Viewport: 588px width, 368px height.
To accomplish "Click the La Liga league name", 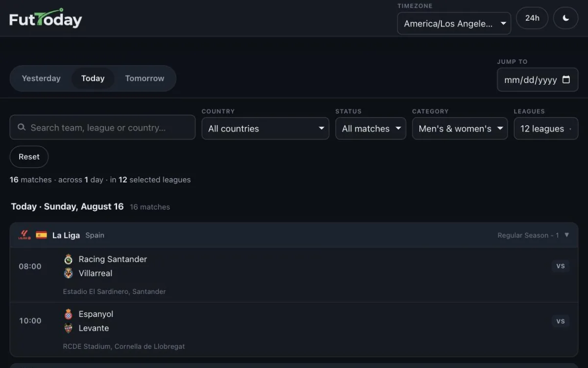I will [x=66, y=236].
